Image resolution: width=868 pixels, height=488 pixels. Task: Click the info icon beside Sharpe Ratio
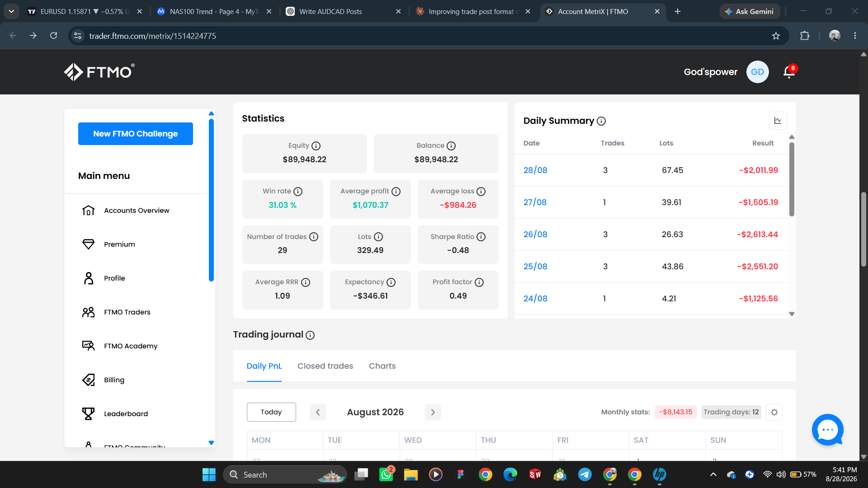(481, 237)
